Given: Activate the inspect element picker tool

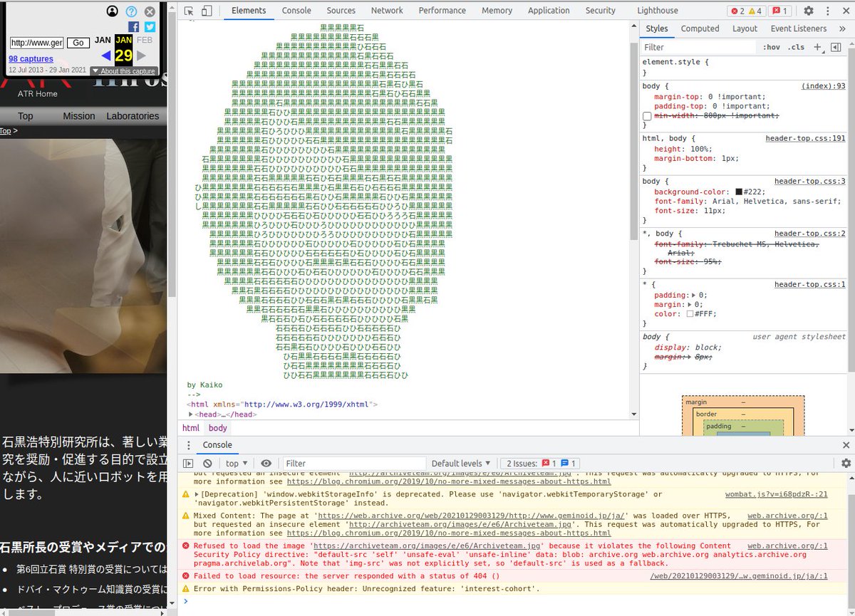Looking at the screenshot, I should 189,11.
